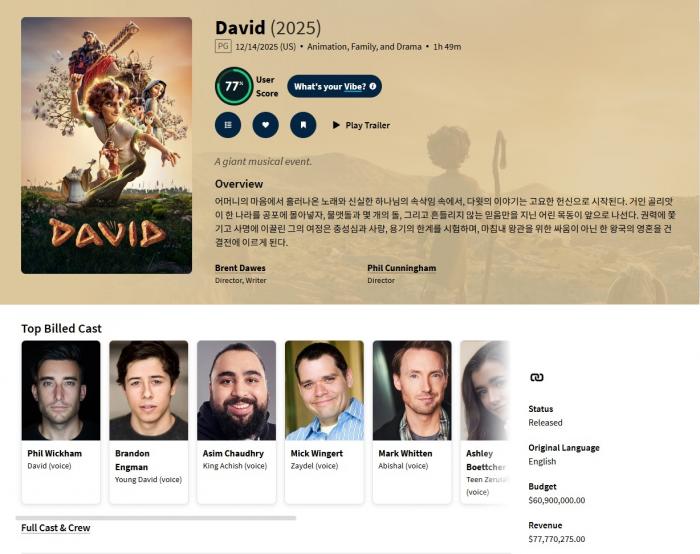Click the cast list horizontal scrollbar
Image resolution: width=700 pixels, height=554 pixels.
[156, 518]
